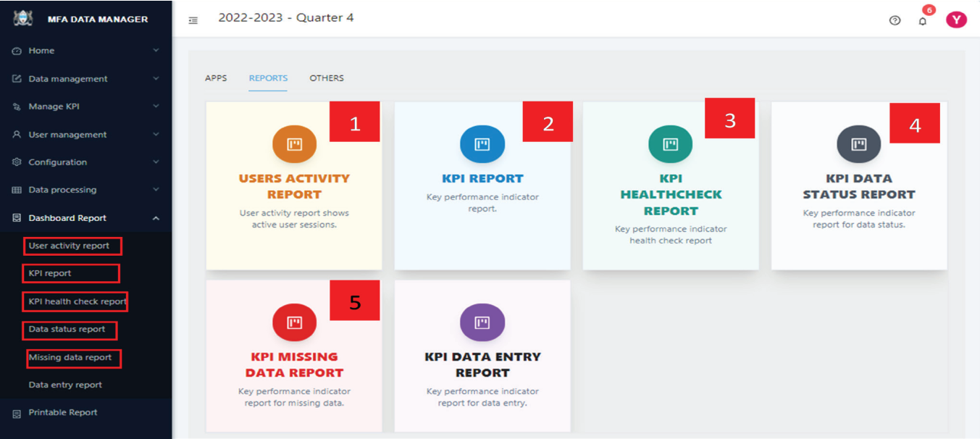Click 'User activity report shows active user sessions.' text
Image resolution: width=980 pixels, height=439 pixels.
294,219
